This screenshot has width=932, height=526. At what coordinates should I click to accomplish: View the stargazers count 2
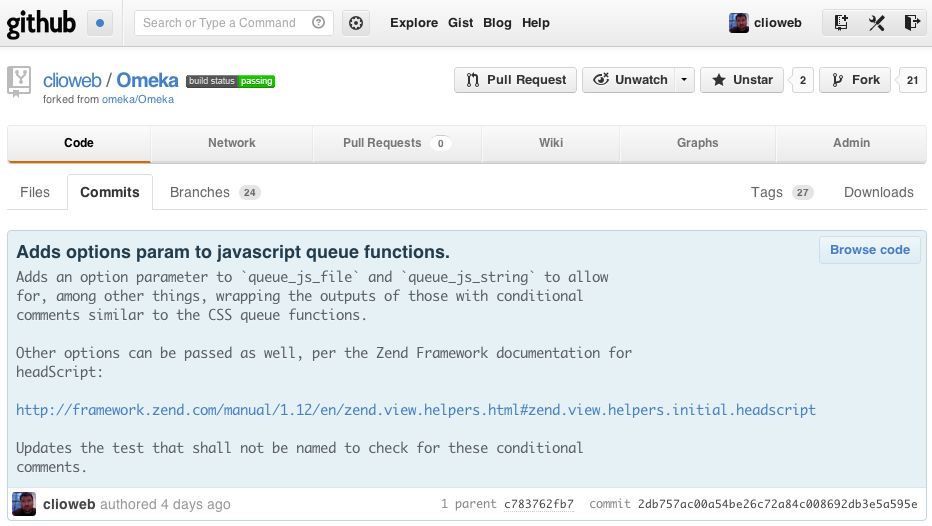point(802,80)
